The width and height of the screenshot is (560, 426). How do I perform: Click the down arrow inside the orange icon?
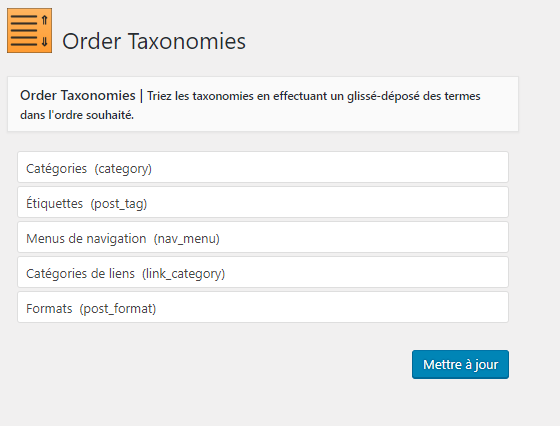pyautogui.click(x=44, y=42)
